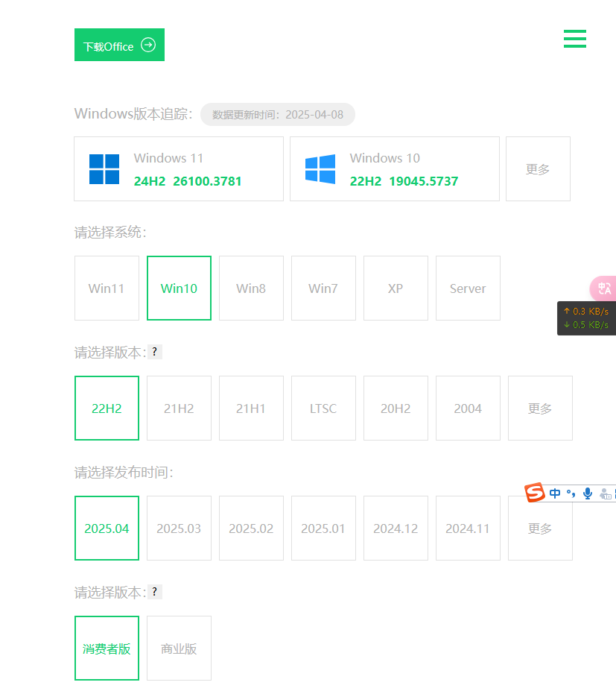Select the 商业版 edition
The height and width of the screenshot is (691, 616).
point(179,648)
